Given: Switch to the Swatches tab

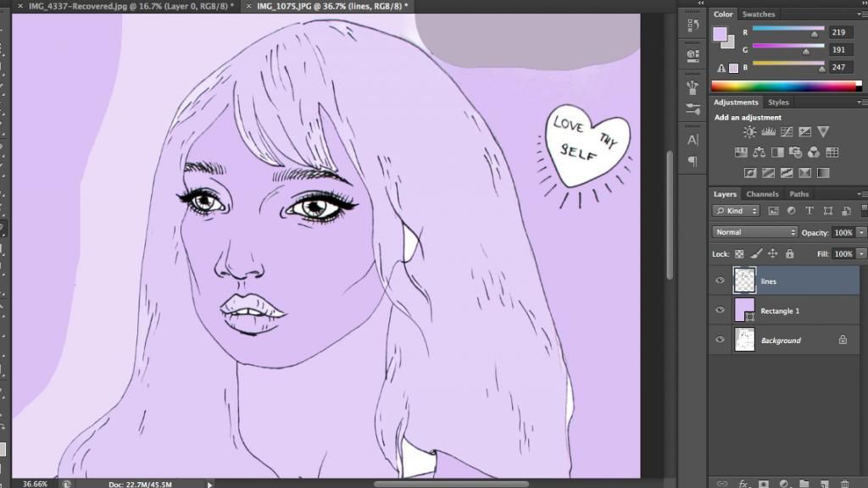Looking at the screenshot, I should (x=759, y=14).
